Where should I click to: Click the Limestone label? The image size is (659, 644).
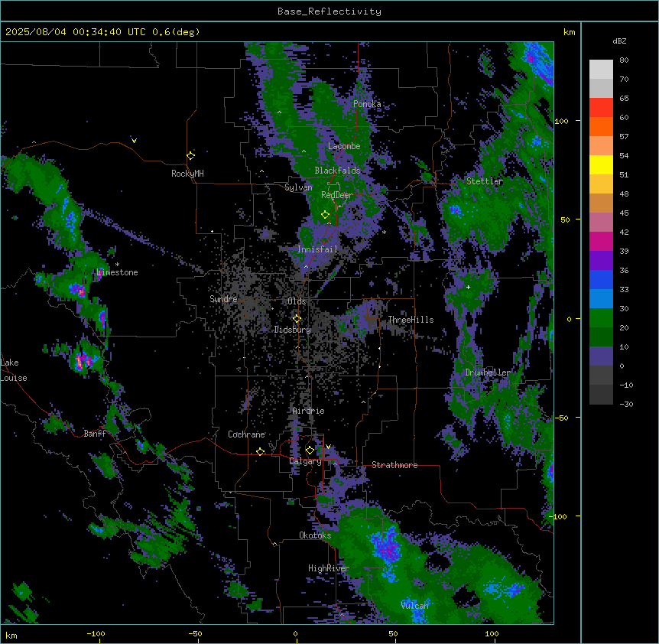click(x=117, y=272)
